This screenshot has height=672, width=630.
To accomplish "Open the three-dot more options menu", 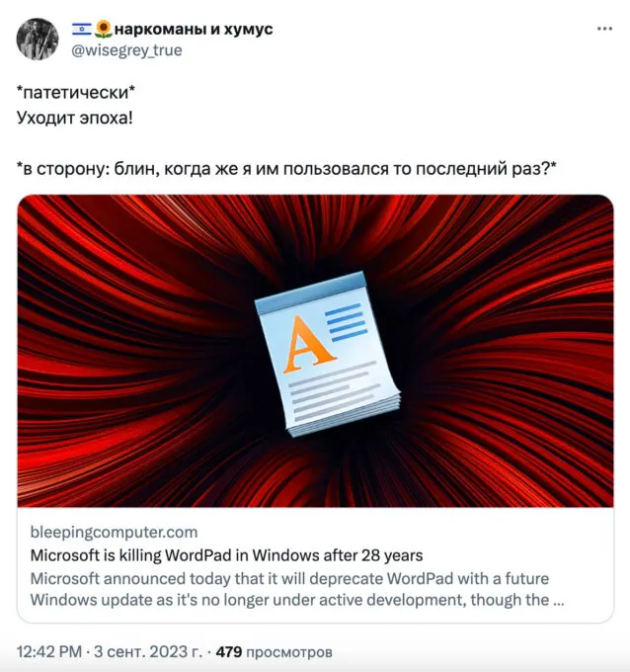I will (x=604, y=29).
